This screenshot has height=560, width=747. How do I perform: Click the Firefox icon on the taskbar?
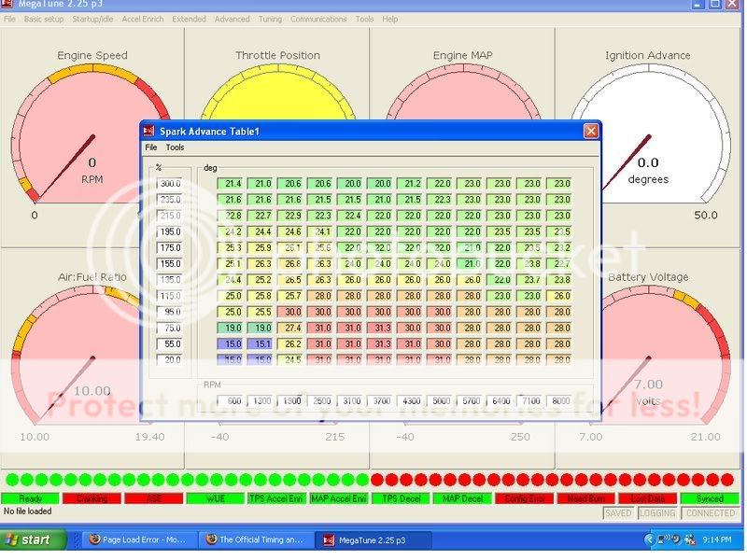(x=93, y=539)
